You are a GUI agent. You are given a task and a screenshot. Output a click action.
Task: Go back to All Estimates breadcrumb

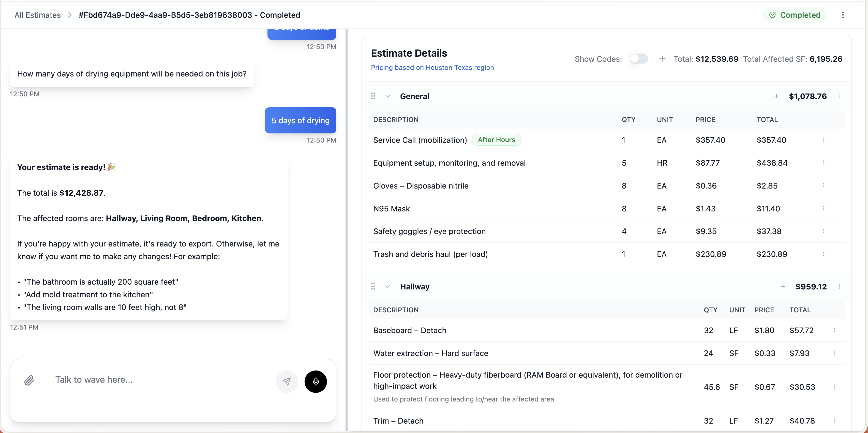click(x=37, y=15)
